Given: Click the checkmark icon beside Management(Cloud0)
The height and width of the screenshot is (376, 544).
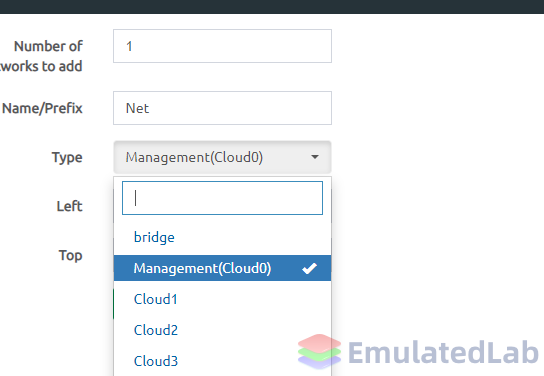Looking at the screenshot, I should [309, 268].
